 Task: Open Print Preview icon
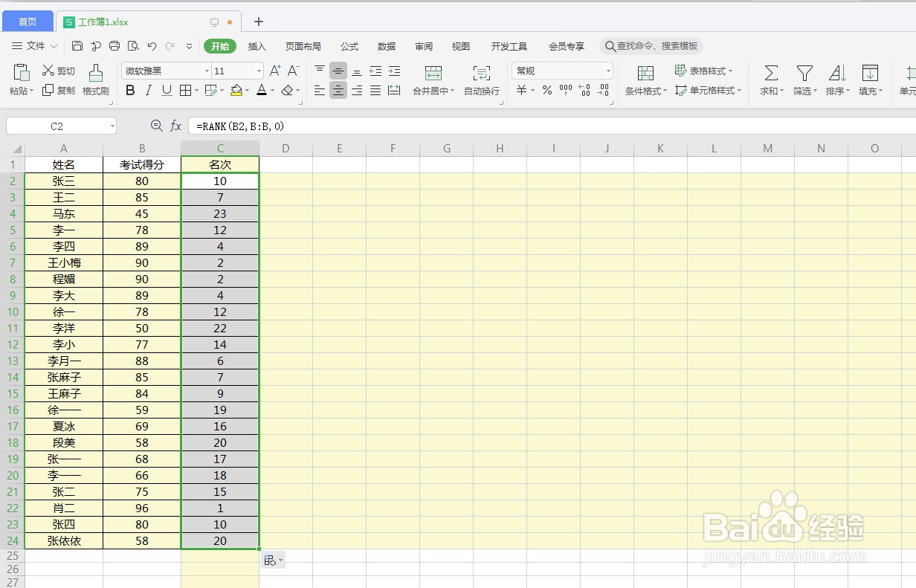[x=133, y=46]
